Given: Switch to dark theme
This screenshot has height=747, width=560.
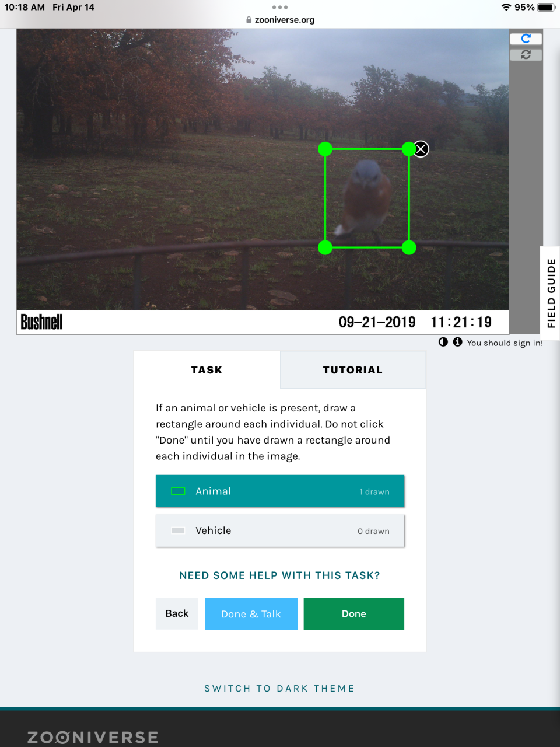Looking at the screenshot, I should (x=279, y=689).
